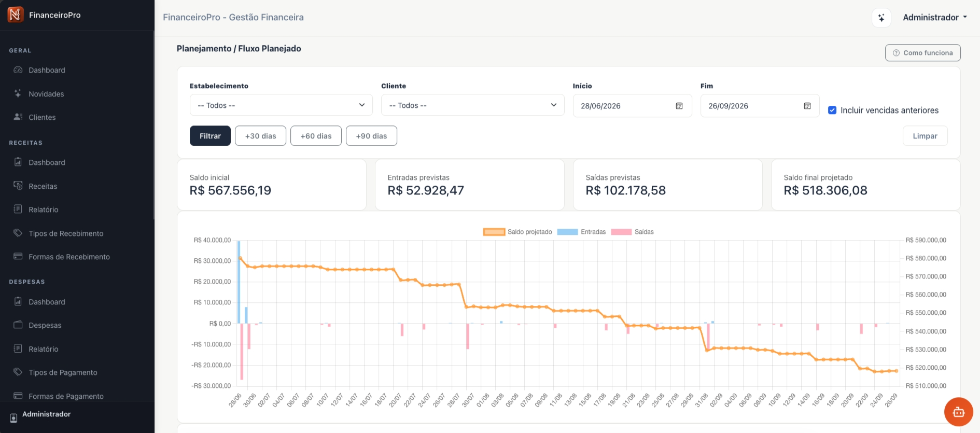Click the Saldo projetado orange legend swatch

click(494, 232)
